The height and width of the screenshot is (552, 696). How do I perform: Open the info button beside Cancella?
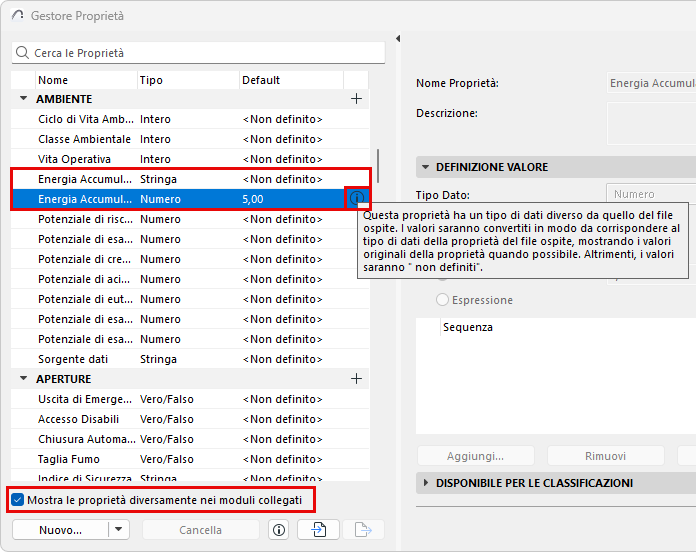point(279,530)
